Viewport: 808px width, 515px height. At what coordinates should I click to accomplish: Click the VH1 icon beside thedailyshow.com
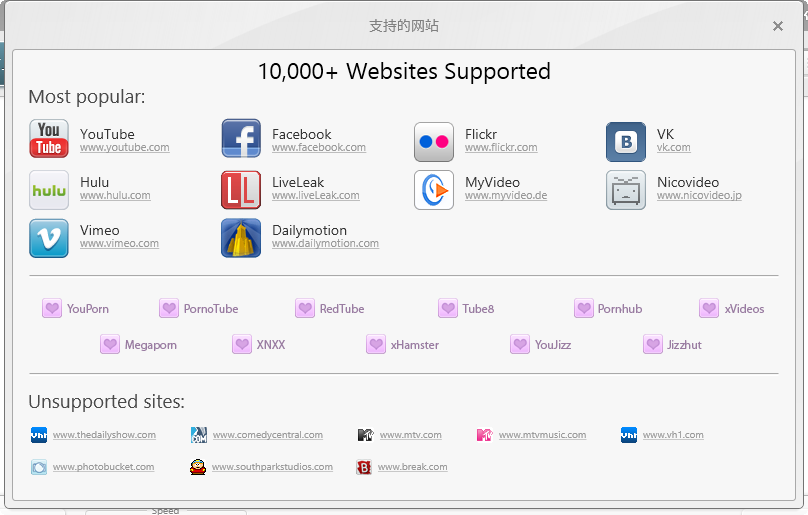[39, 435]
